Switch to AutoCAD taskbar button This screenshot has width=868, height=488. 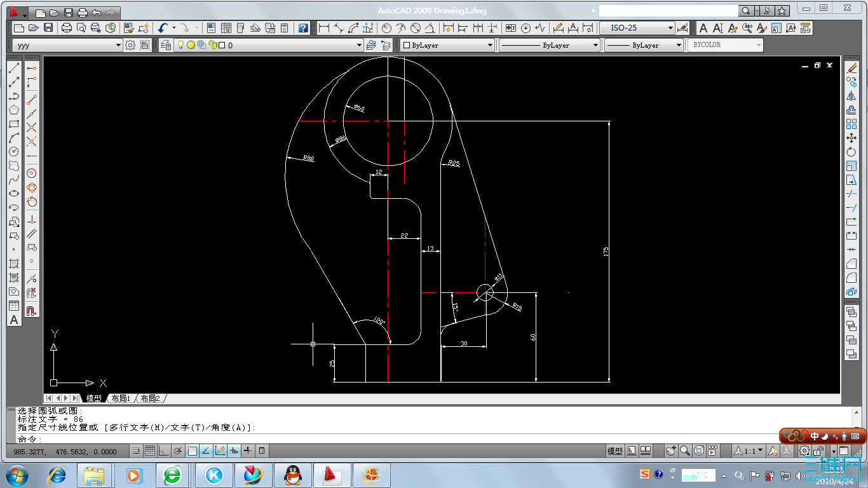pos(330,475)
